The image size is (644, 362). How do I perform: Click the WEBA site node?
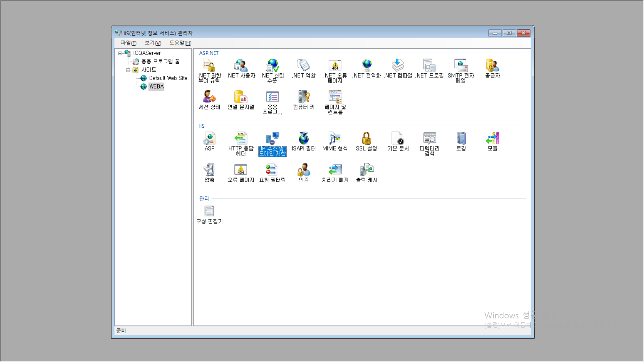point(156,86)
